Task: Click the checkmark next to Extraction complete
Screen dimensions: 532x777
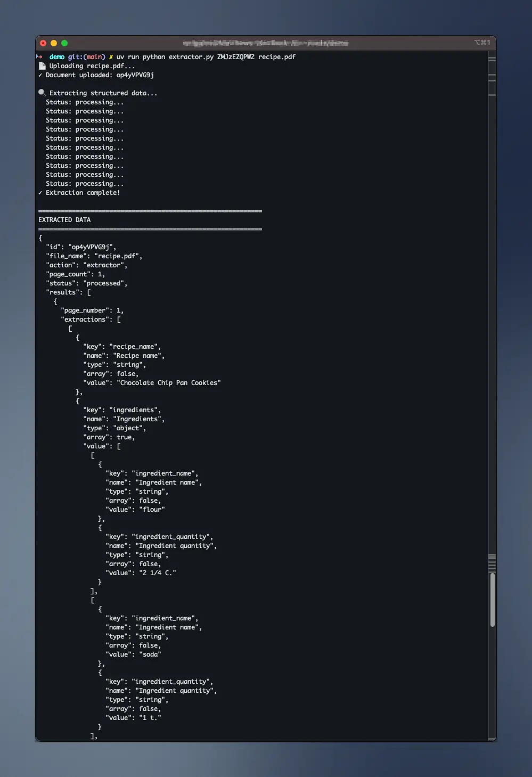Action: tap(40, 192)
